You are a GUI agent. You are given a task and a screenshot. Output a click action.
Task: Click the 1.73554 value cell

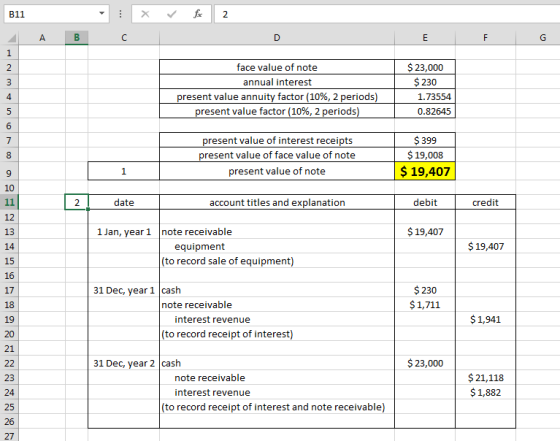425,97
